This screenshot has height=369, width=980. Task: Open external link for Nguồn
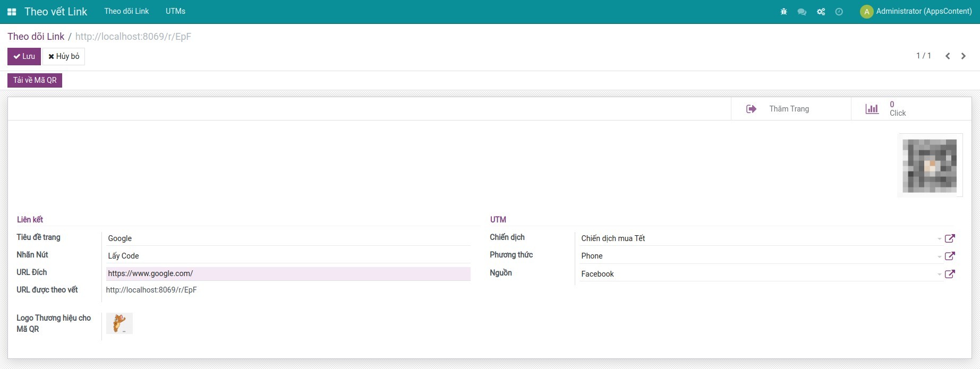(x=950, y=274)
